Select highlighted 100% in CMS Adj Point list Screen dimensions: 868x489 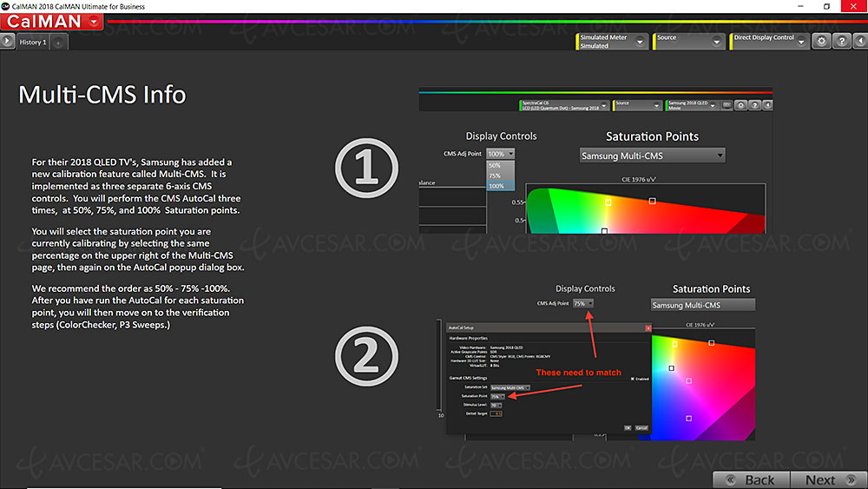pyautogui.click(x=501, y=186)
